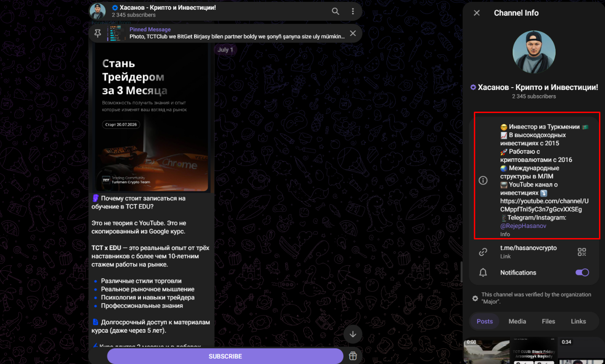Image resolution: width=605 pixels, height=364 pixels.
Task: Open search in the channel header
Action: 336,12
